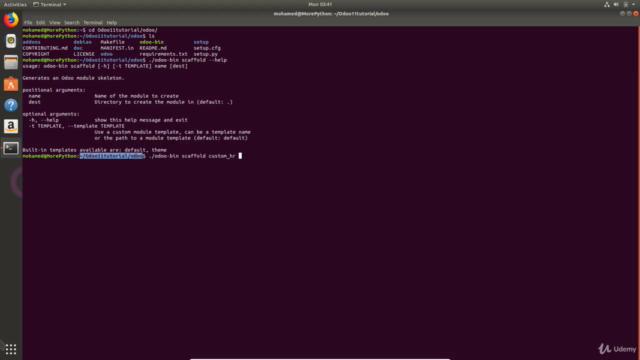The image size is (640, 360).
Task: Click 'setup.cfg' in the listing
Action: click(207, 48)
